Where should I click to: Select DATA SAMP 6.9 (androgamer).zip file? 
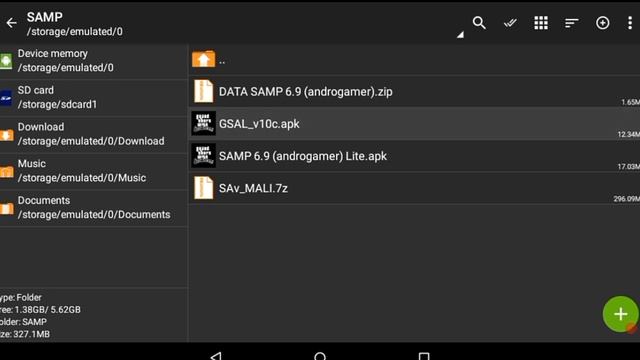click(414, 91)
